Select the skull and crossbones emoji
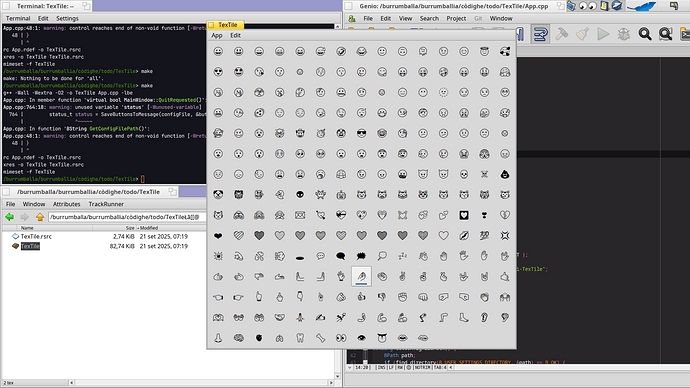Viewport: 690px width, 388px height. 484,174
